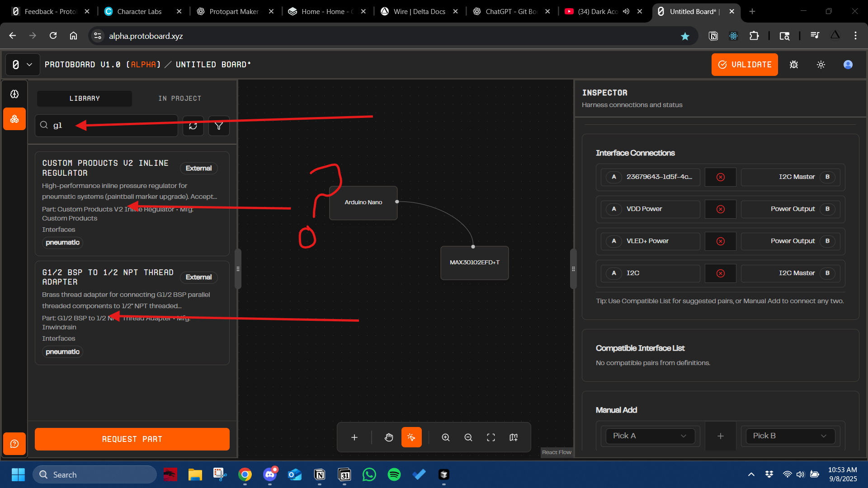Remove the VDD Power connection
The height and width of the screenshot is (488, 868).
[721, 209]
